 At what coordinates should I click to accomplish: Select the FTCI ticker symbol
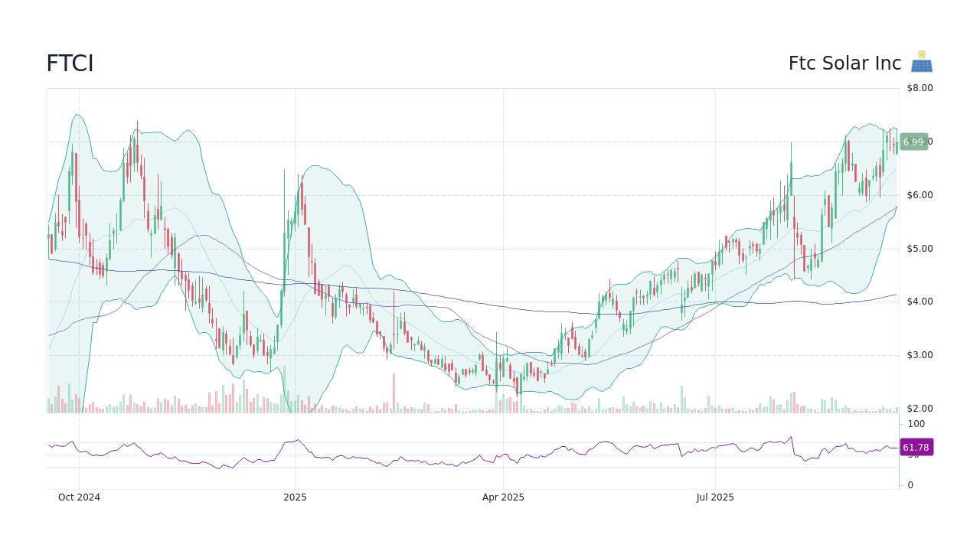[70, 63]
